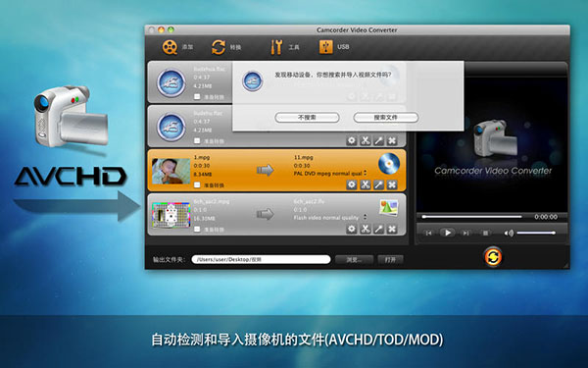Click scissors trim icon in 6ch_aac2.mpg row
Screen dimensions: 588x368
[x=365, y=229]
